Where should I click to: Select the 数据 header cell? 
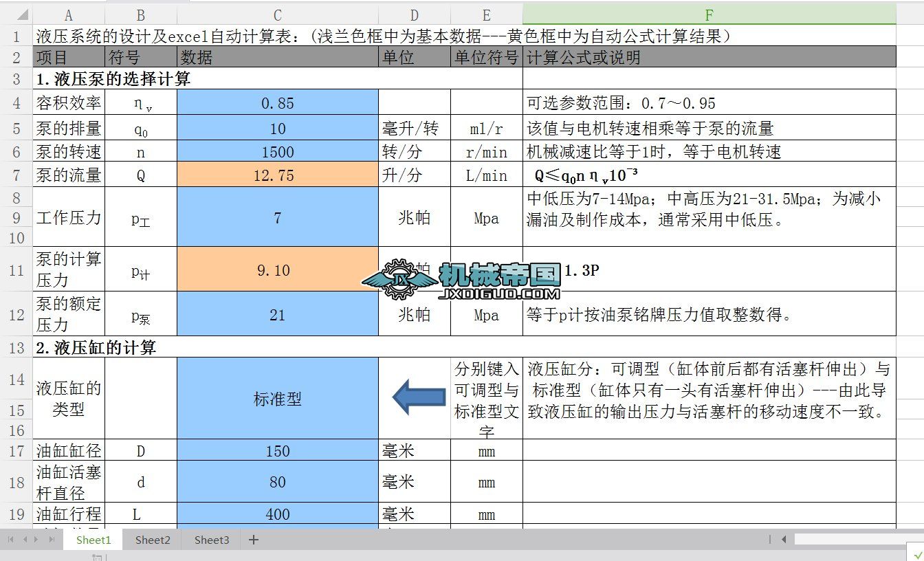click(x=278, y=57)
